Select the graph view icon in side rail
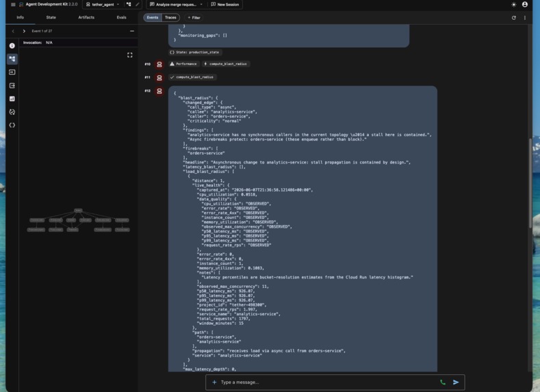This screenshot has height=392, width=540. click(x=12, y=59)
